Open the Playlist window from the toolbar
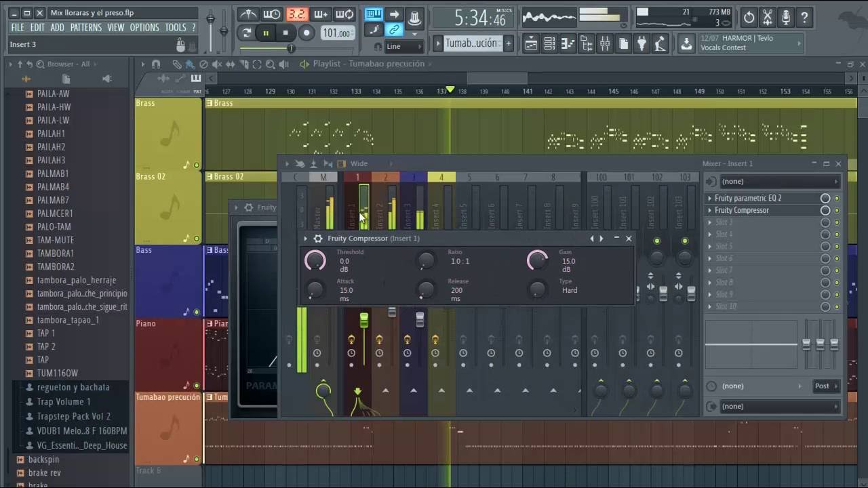 point(532,44)
